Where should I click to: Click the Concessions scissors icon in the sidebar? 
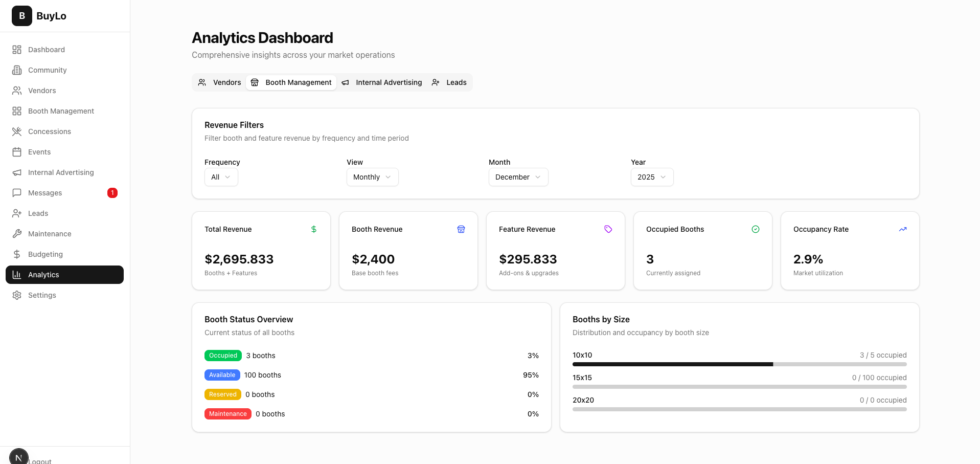click(17, 131)
